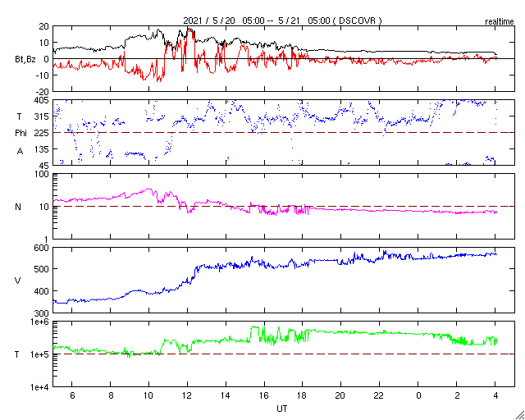Viewport: 525px width, 420px height.
Task: Click the "22" hour tick on the UT axis
Action: (379, 395)
